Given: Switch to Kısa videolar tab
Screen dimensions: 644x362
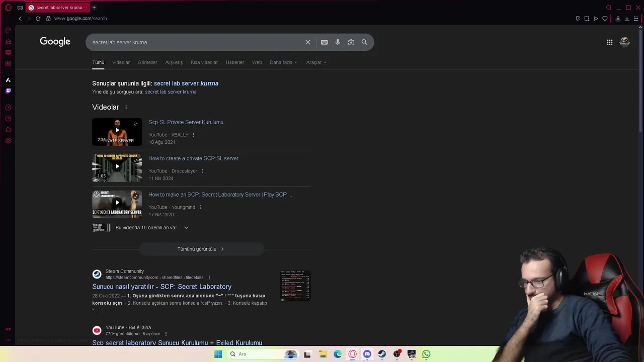Looking at the screenshot, I should pyautogui.click(x=204, y=62).
